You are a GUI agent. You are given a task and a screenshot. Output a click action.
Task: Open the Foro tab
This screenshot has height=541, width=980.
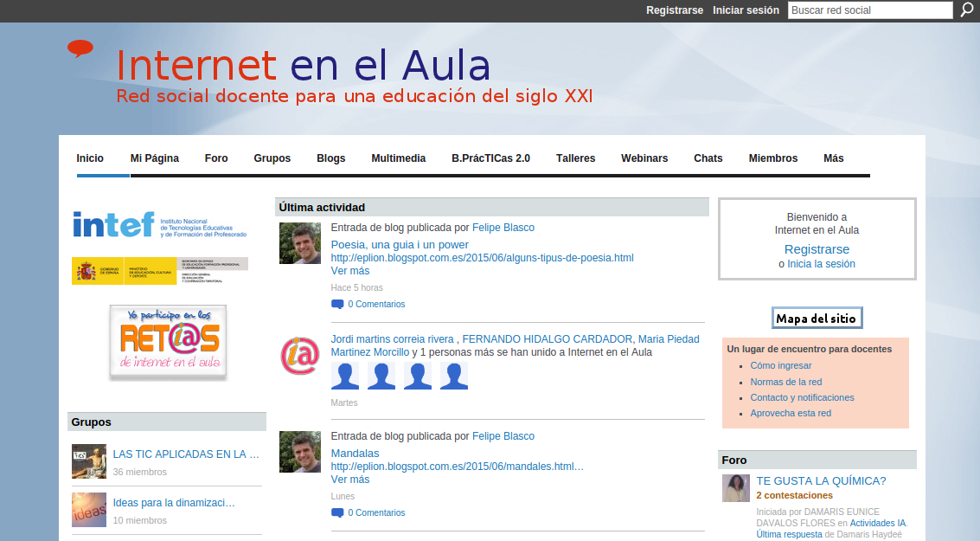216,158
